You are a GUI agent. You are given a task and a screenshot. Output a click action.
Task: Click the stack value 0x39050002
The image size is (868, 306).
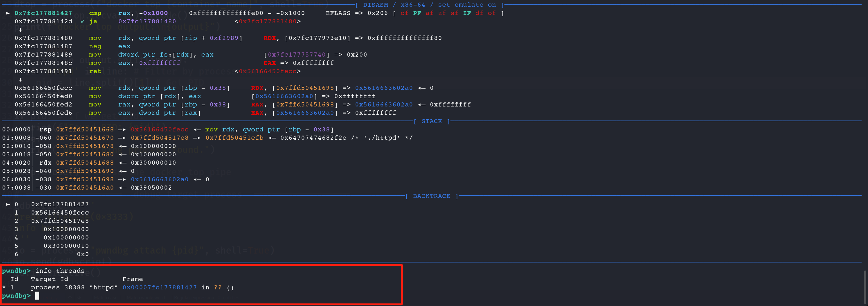(151, 188)
